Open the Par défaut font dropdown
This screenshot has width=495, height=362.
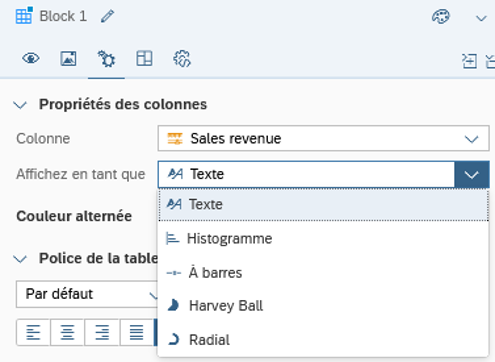pyautogui.click(x=87, y=294)
